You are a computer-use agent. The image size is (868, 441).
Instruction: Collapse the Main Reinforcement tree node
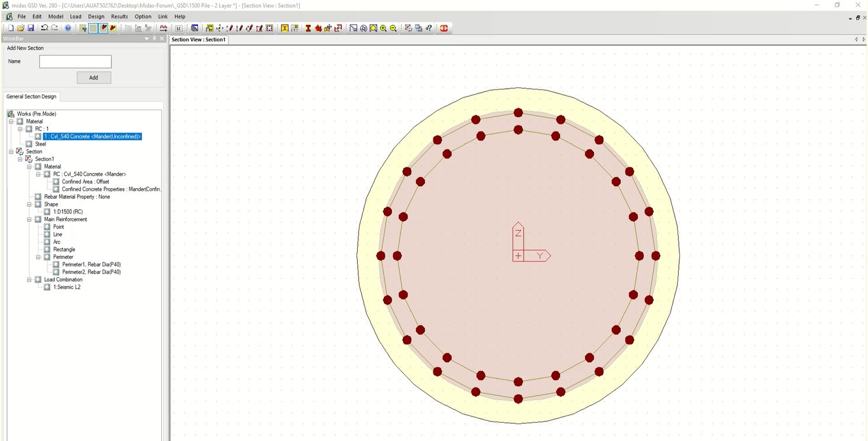[x=29, y=219]
